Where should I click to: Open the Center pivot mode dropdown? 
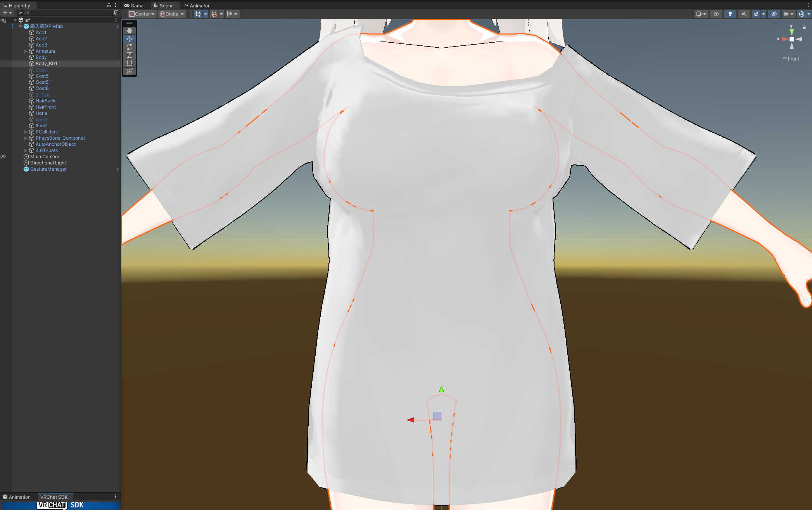tap(142, 14)
